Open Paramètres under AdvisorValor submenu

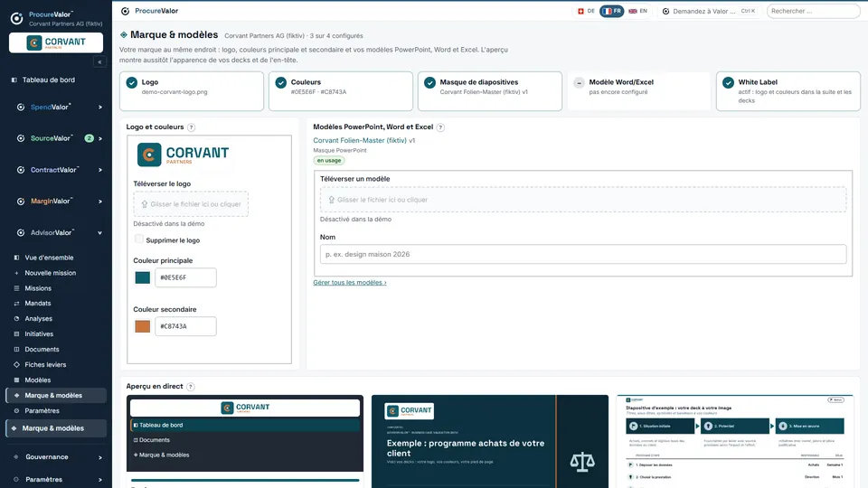pos(42,410)
